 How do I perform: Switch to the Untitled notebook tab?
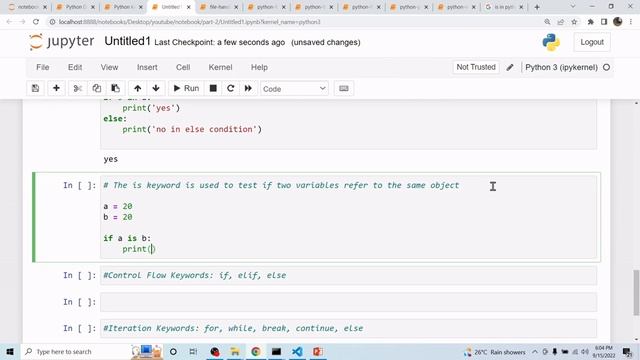coord(171,7)
